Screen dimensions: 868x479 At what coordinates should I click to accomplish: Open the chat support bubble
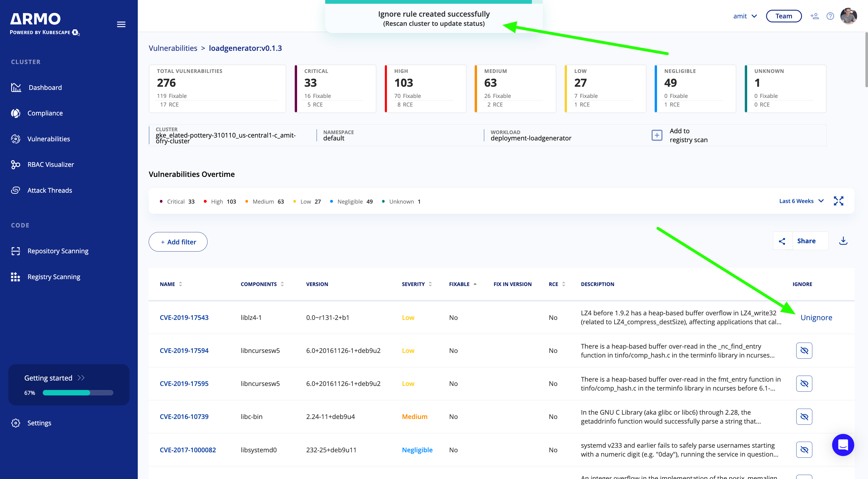843,445
